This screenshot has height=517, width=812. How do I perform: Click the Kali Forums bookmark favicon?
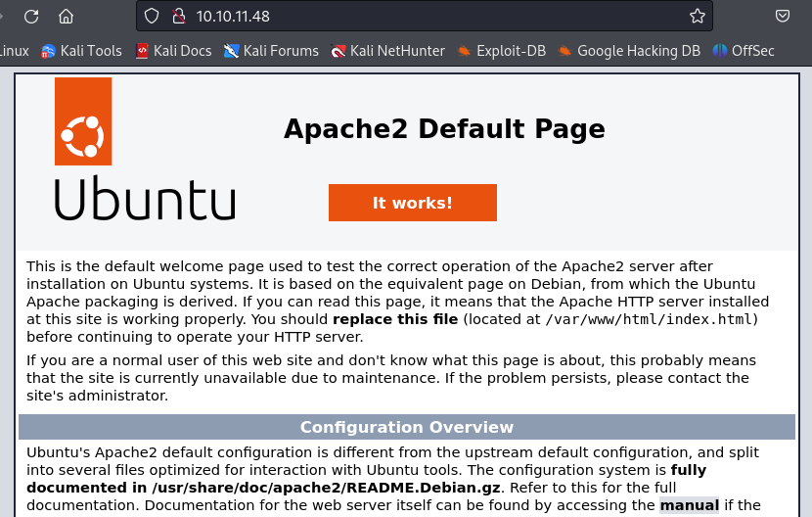pos(231,51)
